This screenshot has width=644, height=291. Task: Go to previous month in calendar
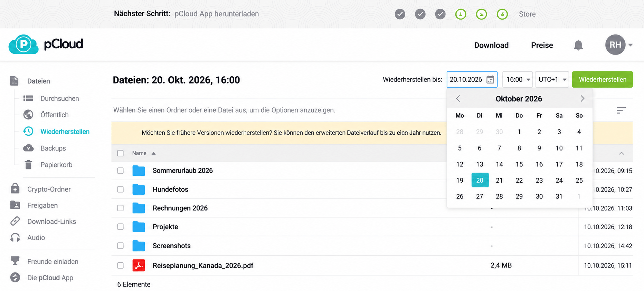[x=458, y=99]
